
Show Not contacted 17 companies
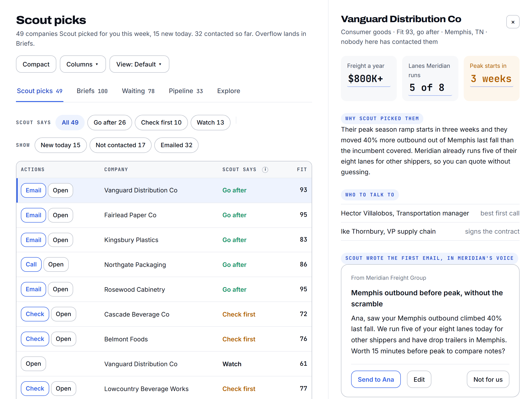coord(121,145)
